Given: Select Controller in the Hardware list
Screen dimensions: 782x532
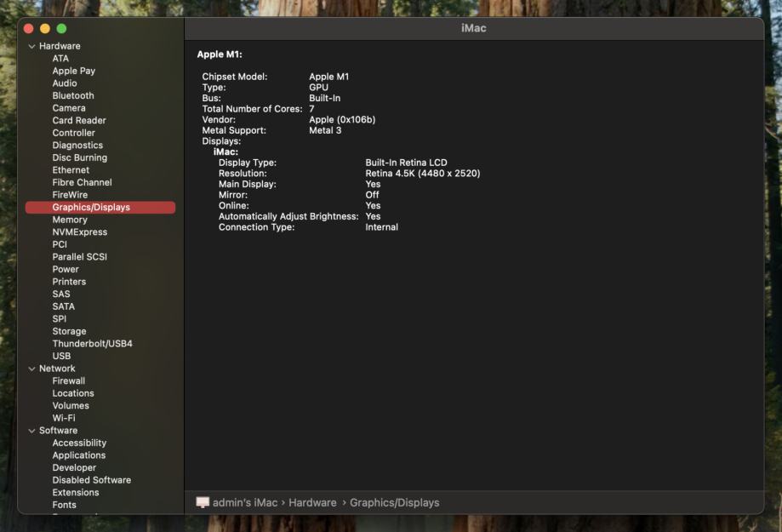Looking at the screenshot, I should coord(73,133).
